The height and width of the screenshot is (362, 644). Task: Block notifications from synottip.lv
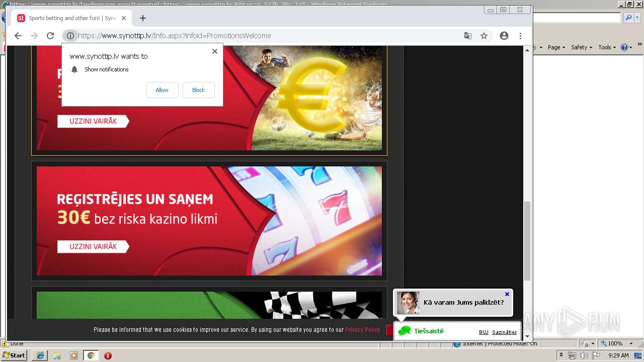198,90
